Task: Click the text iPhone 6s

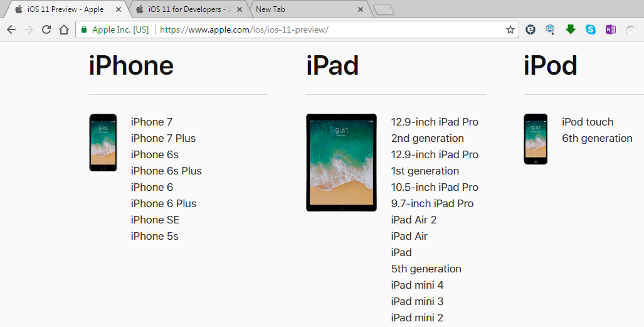Action: [x=155, y=154]
